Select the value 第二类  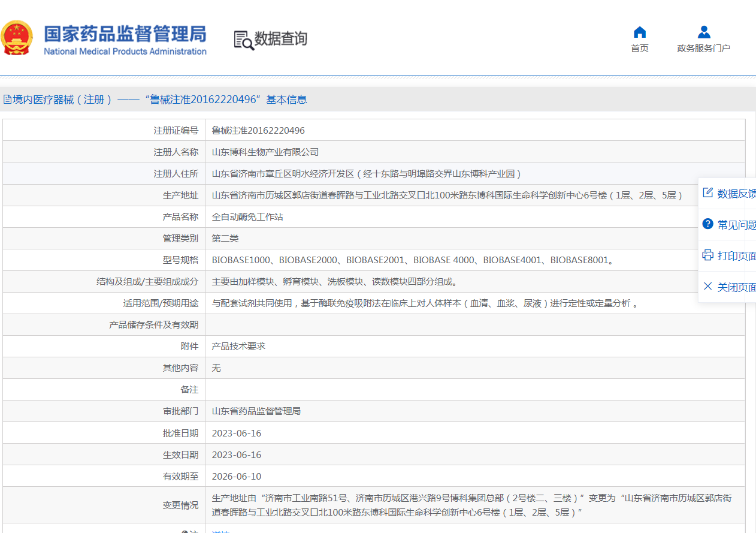(x=225, y=238)
